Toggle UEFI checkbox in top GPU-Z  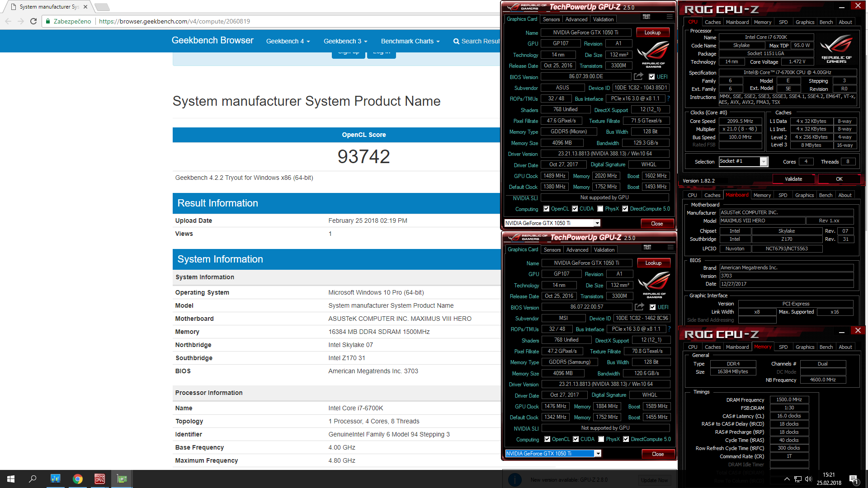(651, 77)
